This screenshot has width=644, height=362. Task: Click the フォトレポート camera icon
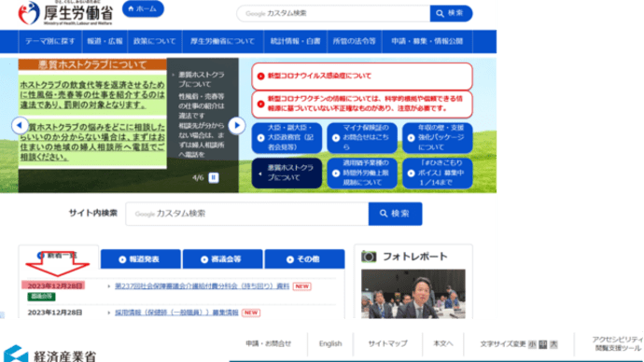[x=369, y=257]
